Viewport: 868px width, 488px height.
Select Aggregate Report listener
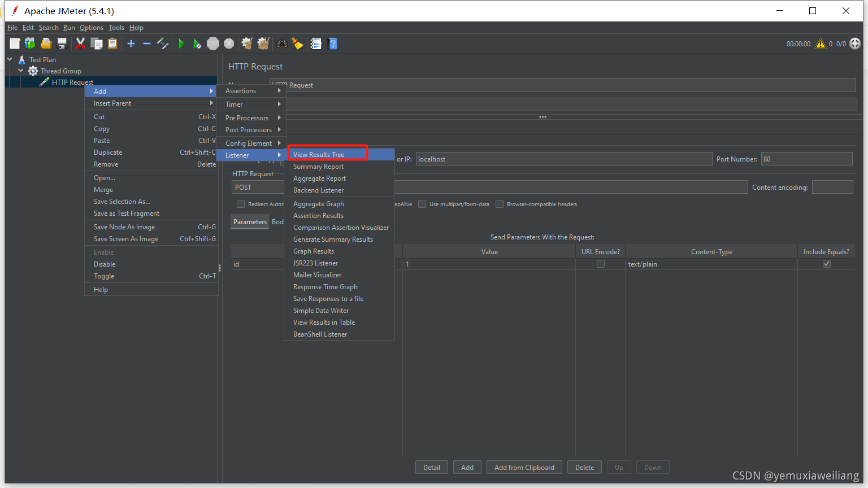click(x=339, y=178)
